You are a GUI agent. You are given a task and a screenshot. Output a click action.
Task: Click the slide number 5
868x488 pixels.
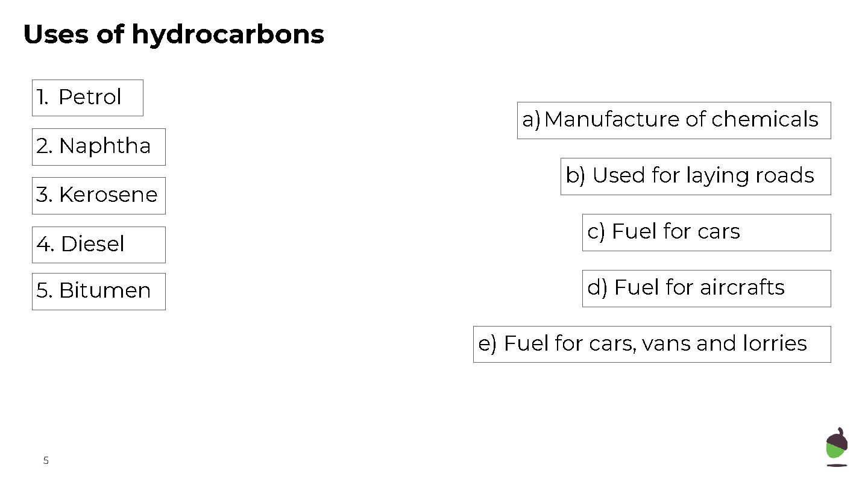pyautogui.click(x=46, y=461)
